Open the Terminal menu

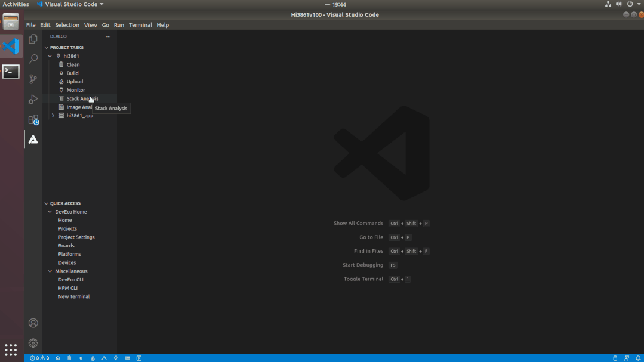140,25
